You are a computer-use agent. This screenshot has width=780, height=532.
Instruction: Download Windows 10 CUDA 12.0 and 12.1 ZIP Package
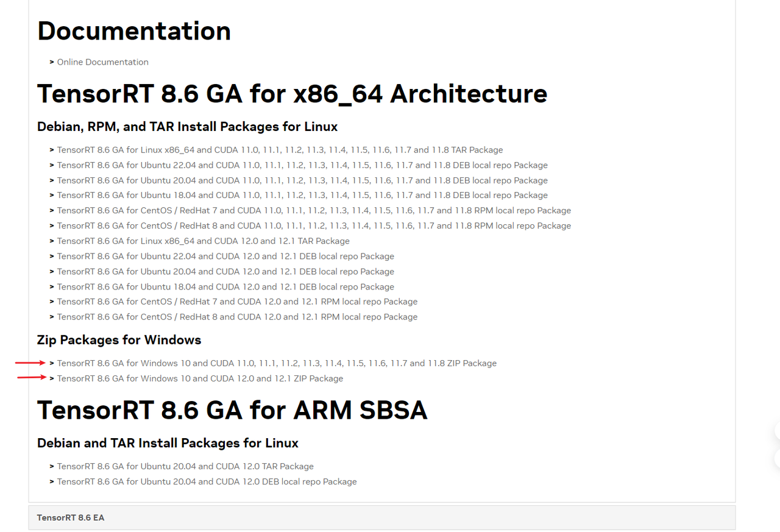(x=200, y=378)
